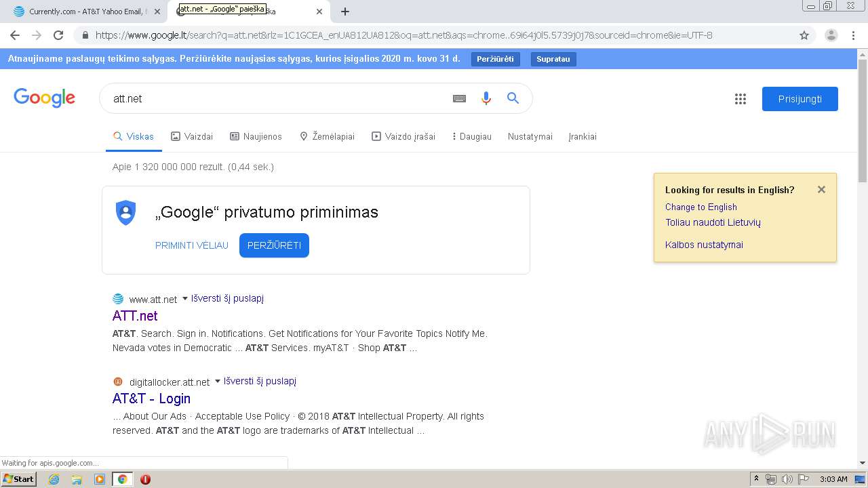Open the network tray icon
Image resolution: width=868 pixels, height=488 pixels.
coord(771,479)
